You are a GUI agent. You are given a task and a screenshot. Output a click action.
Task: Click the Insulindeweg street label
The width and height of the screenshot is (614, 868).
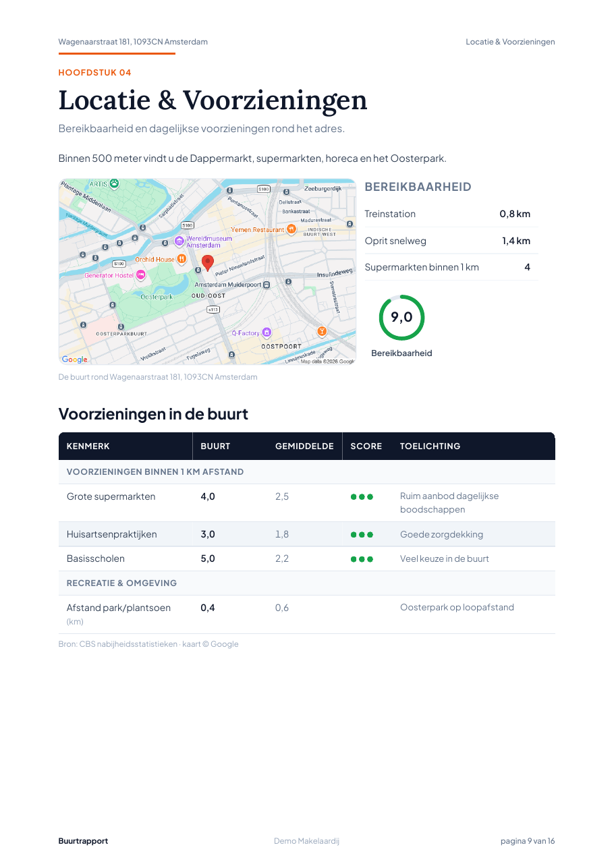tap(335, 273)
